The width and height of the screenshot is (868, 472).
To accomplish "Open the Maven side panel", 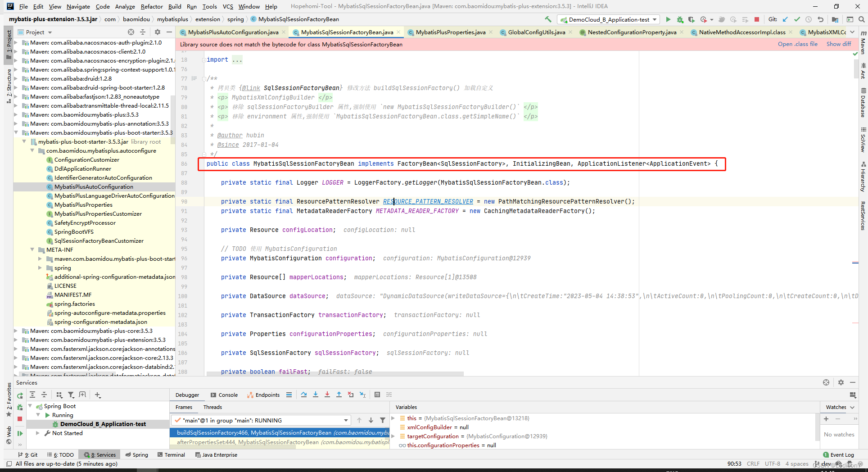I will click(x=863, y=44).
